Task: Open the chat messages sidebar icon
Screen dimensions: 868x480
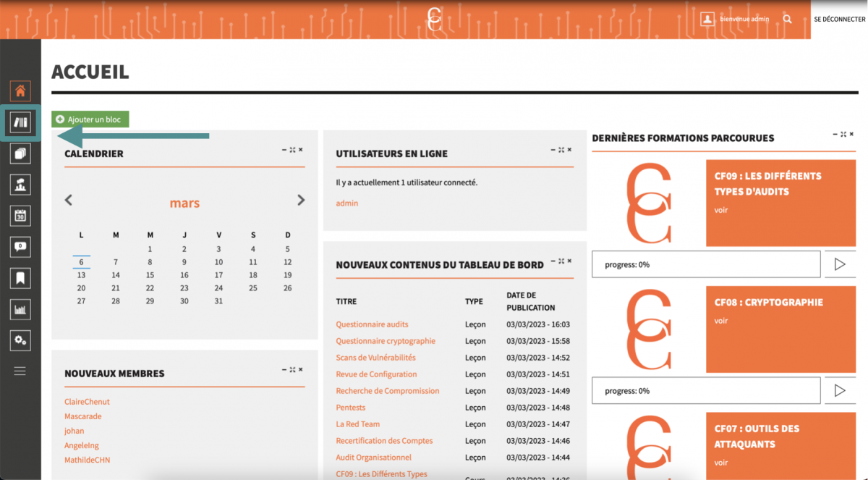Action: pos(20,246)
